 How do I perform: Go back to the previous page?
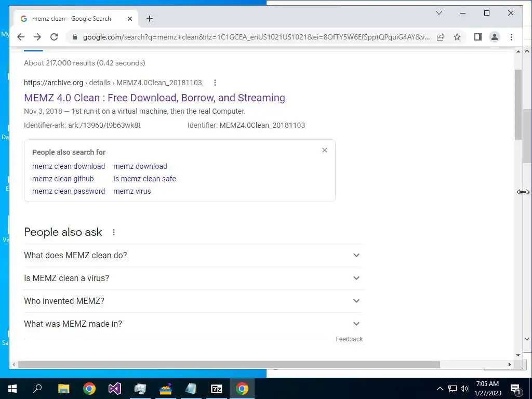(x=21, y=37)
